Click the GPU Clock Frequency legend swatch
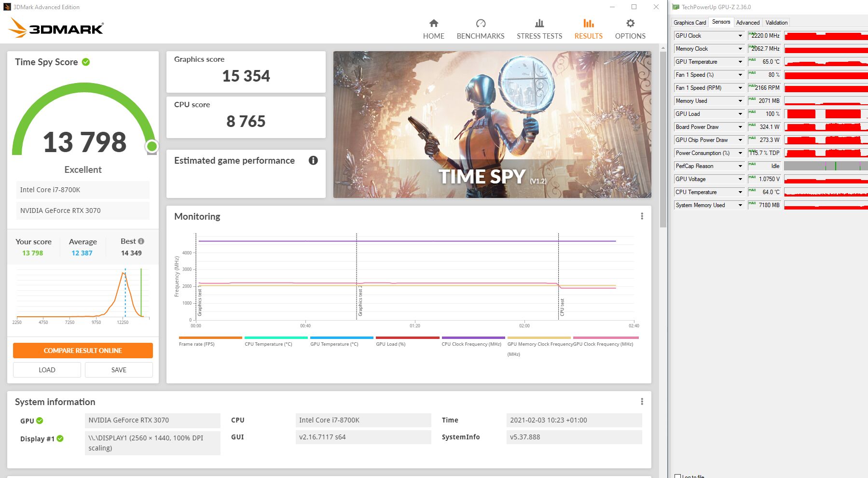The height and width of the screenshot is (478, 868). tap(606, 337)
